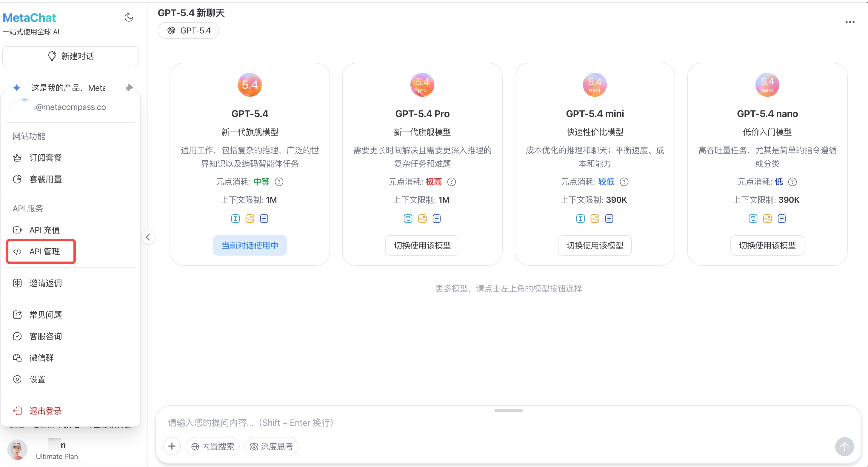Switch to the GPT-5.4 Pro model

422,245
